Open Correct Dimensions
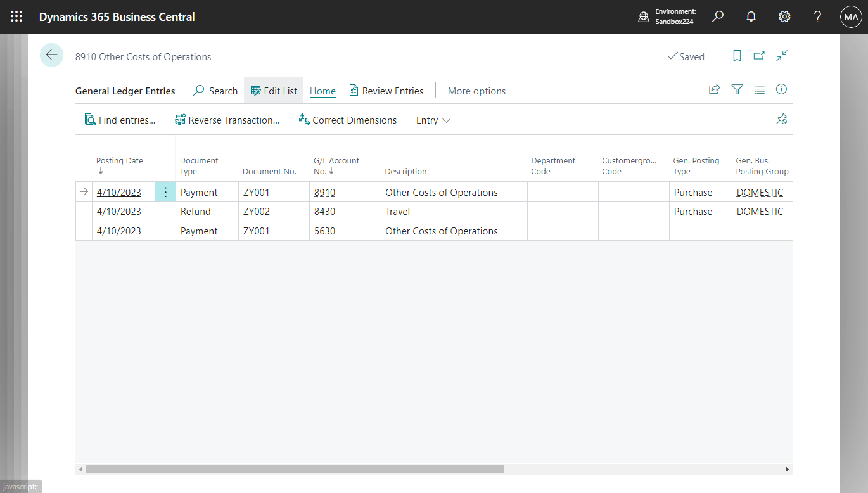This screenshot has width=868, height=493. tap(347, 120)
